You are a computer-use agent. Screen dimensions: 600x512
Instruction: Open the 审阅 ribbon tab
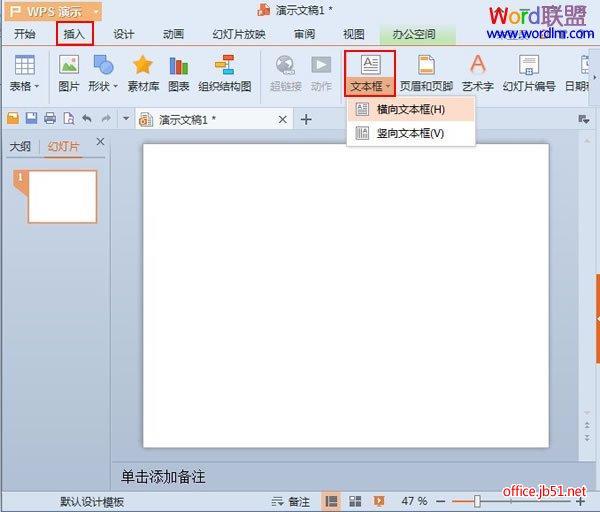pos(305,34)
